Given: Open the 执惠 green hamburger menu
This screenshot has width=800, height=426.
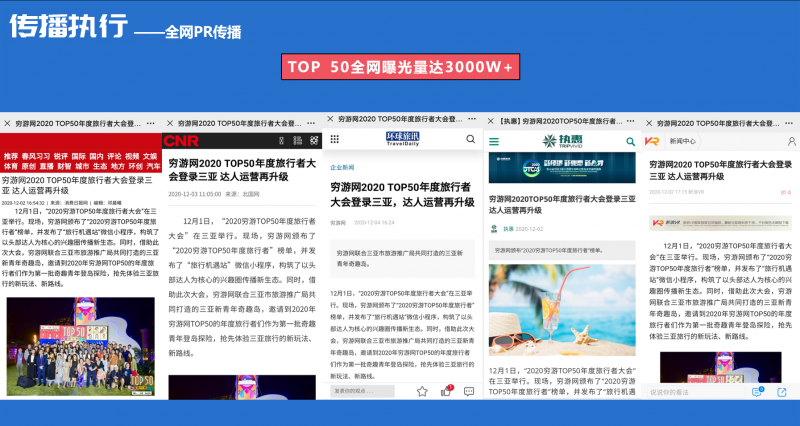Looking at the screenshot, I should (494, 142).
